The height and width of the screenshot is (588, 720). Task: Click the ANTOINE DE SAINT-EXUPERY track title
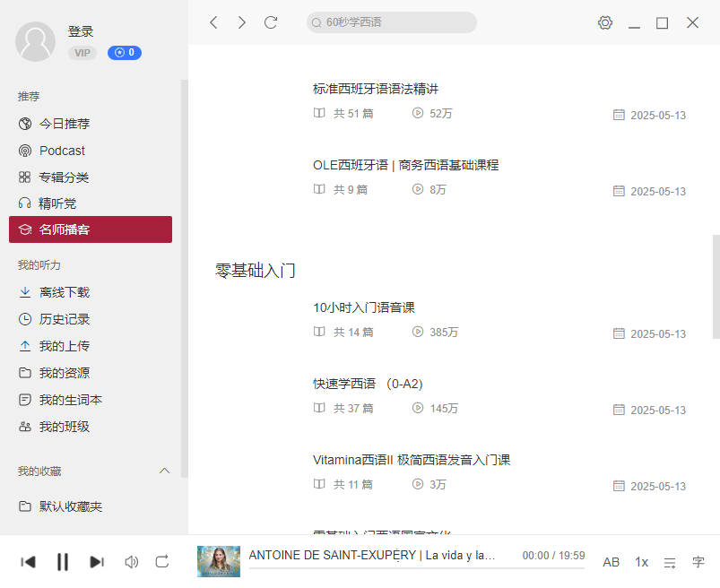click(372, 556)
